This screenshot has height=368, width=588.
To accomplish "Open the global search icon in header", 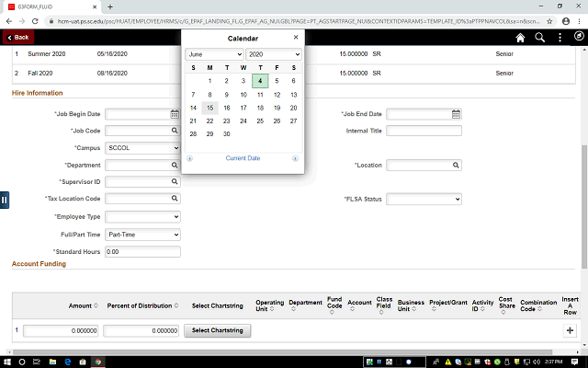I will pyautogui.click(x=539, y=38).
